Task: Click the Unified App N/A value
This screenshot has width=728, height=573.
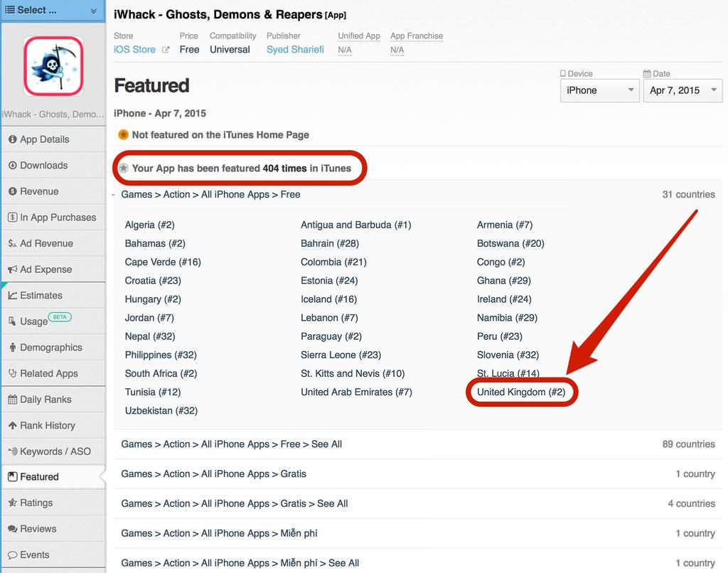Action: [x=345, y=50]
